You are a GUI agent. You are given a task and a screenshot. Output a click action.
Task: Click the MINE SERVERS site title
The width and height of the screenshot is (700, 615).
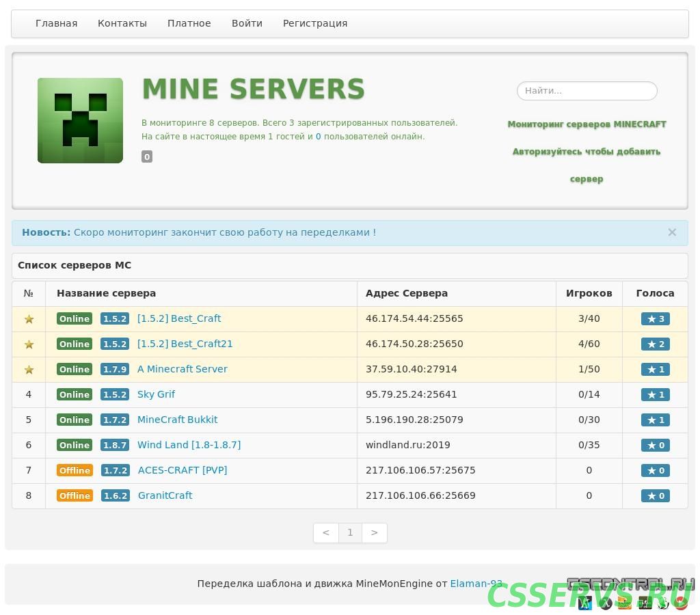tap(254, 89)
